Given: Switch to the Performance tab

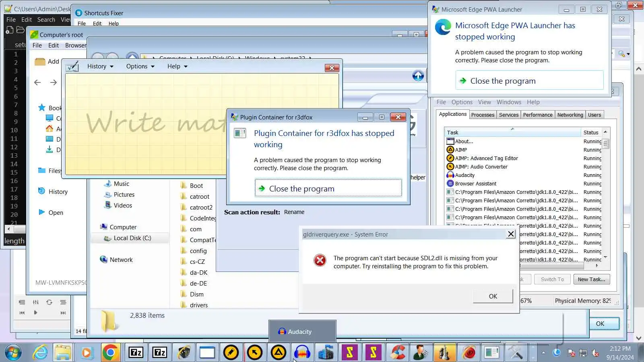Looking at the screenshot, I should [x=538, y=115].
